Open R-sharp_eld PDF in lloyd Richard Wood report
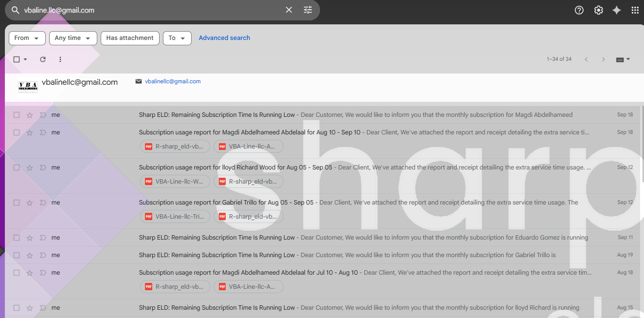Image resolution: width=644 pixels, height=318 pixels. 249,182
